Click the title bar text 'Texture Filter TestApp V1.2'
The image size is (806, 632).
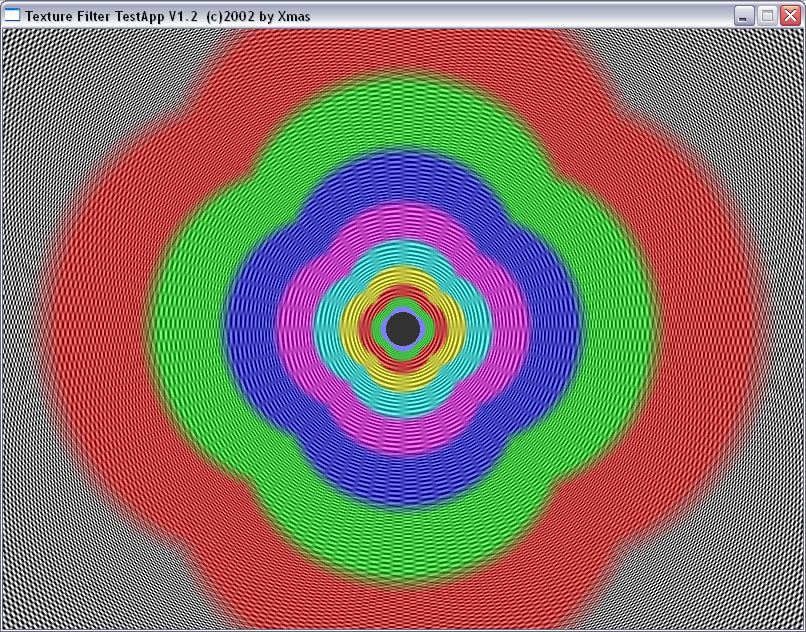[x=111, y=16]
